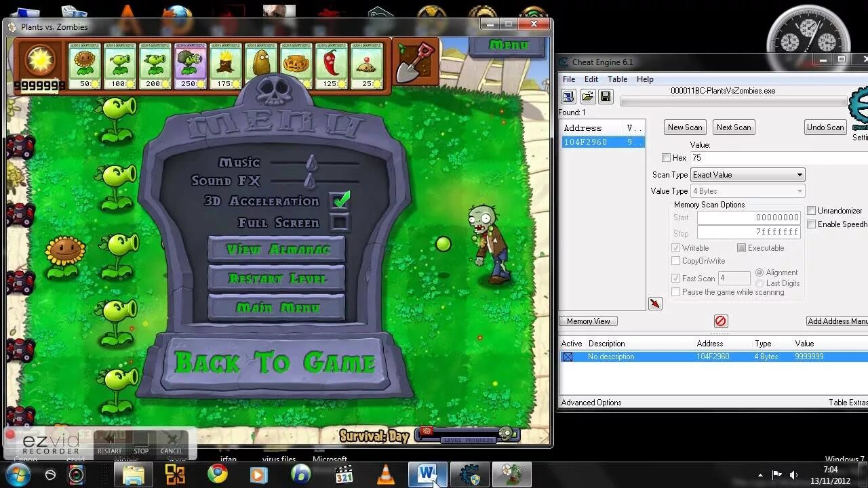Click the Next Scan button
Viewport: 868px width, 488px height.
pyautogui.click(x=734, y=127)
